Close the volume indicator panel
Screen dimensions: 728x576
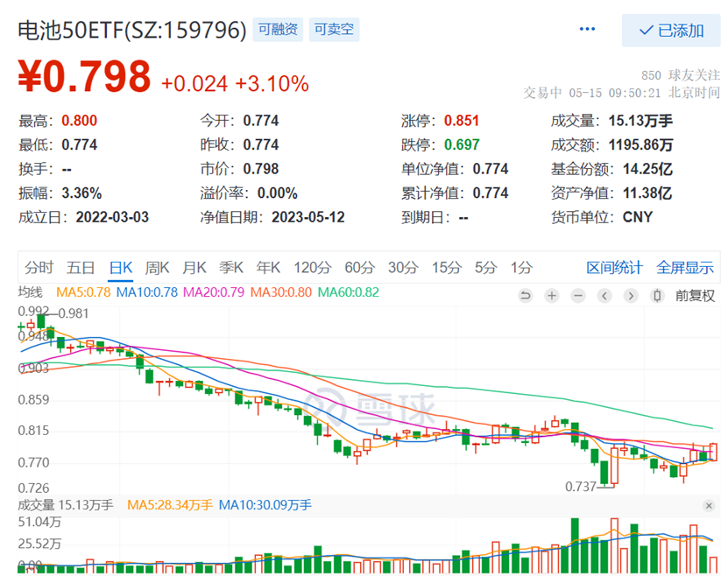(709, 505)
